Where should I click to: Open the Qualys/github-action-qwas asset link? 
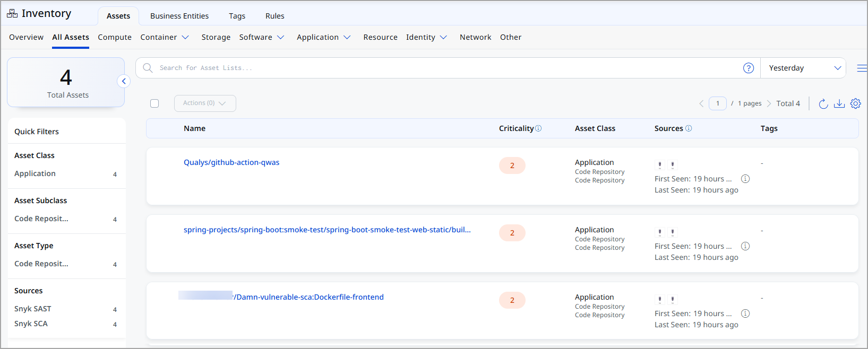(231, 162)
